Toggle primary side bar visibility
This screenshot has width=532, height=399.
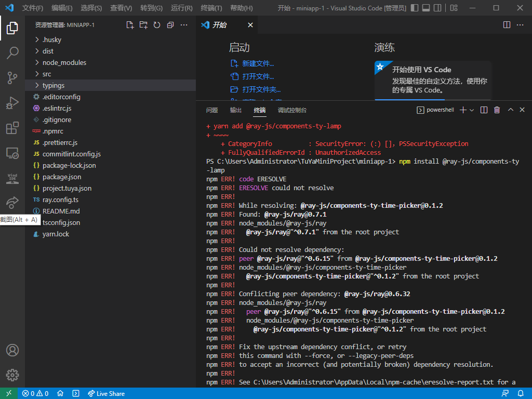tap(414, 8)
